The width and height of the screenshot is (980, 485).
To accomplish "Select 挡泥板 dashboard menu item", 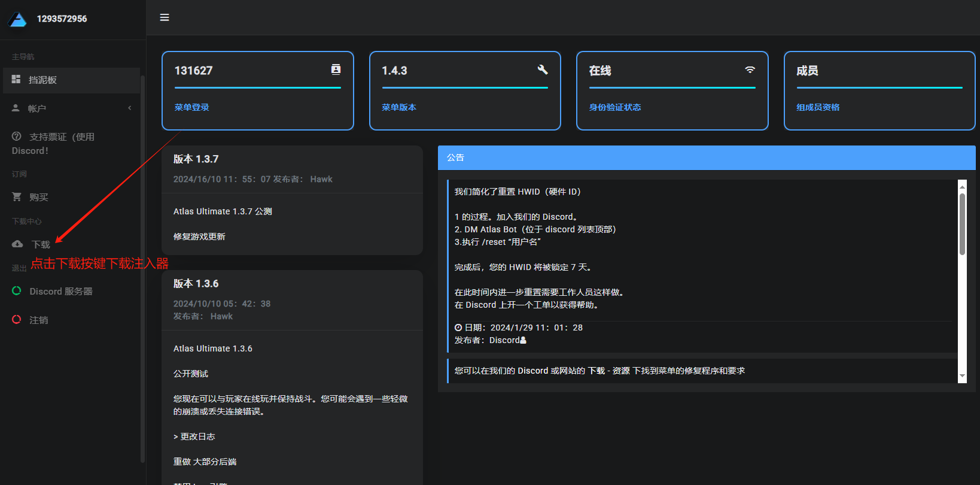I will (42, 80).
